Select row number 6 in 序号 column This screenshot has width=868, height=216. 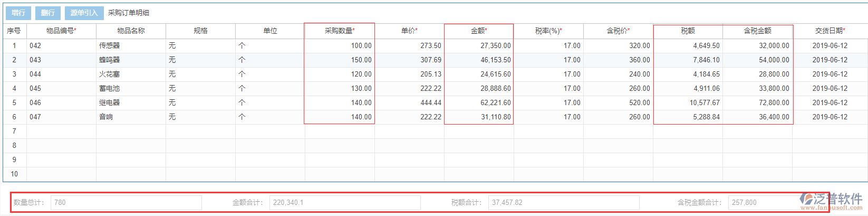tap(14, 117)
